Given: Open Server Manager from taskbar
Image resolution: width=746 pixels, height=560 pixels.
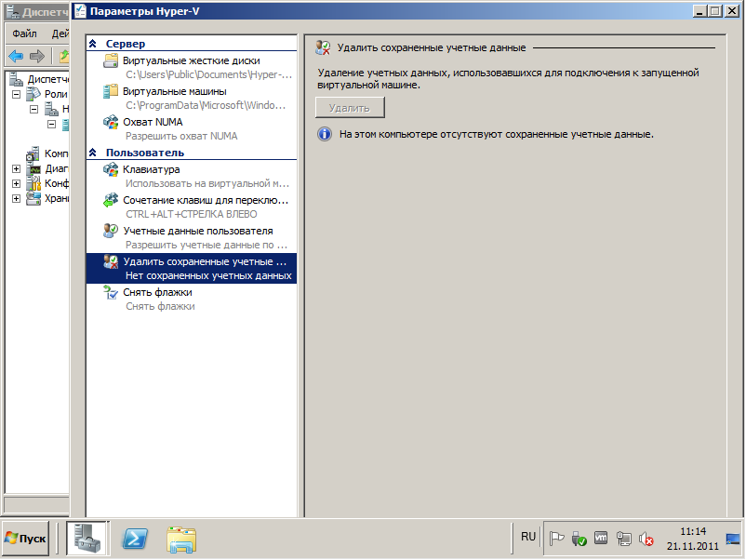Looking at the screenshot, I should point(87,538).
